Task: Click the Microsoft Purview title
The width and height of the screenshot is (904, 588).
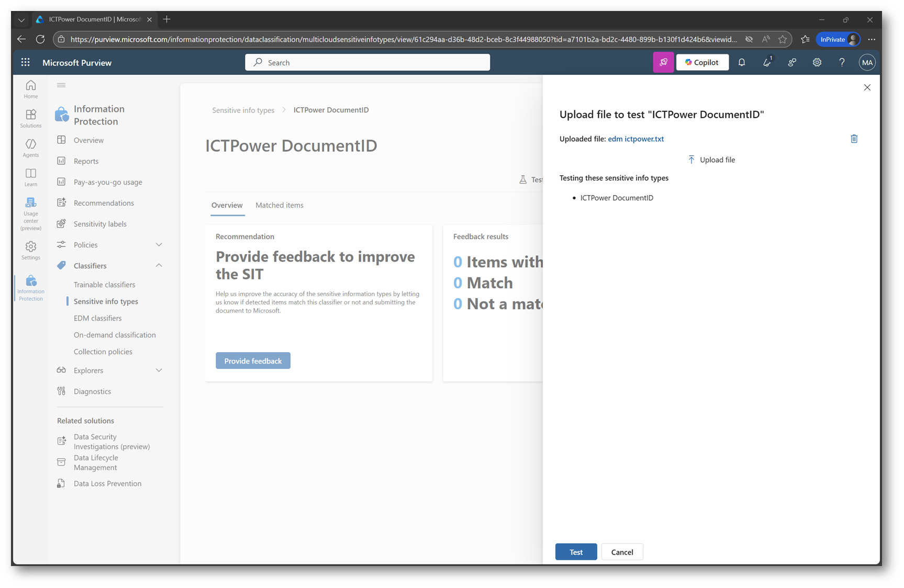Action: pos(77,63)
